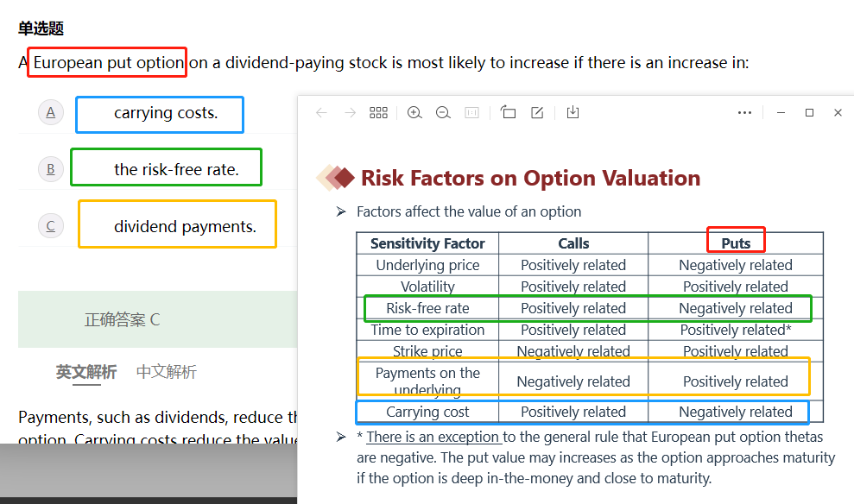Save the image with download icon
Screen dimensions: 854x504
tap(572, 113)
